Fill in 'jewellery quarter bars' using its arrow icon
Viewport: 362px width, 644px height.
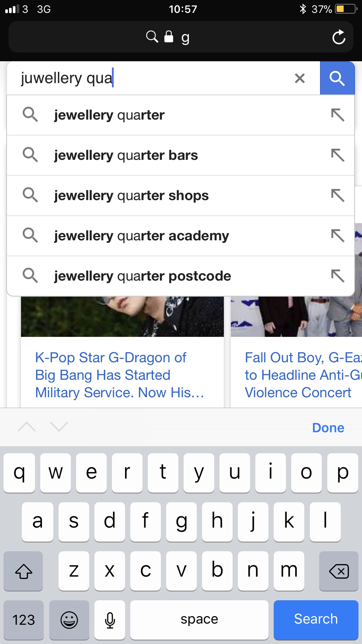click(338, 155)
